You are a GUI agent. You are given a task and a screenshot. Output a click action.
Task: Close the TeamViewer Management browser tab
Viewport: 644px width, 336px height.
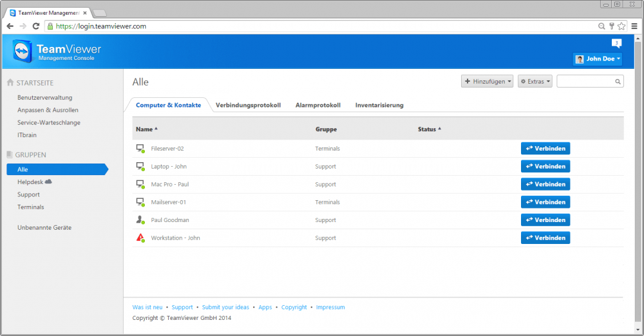coord(85,13)
